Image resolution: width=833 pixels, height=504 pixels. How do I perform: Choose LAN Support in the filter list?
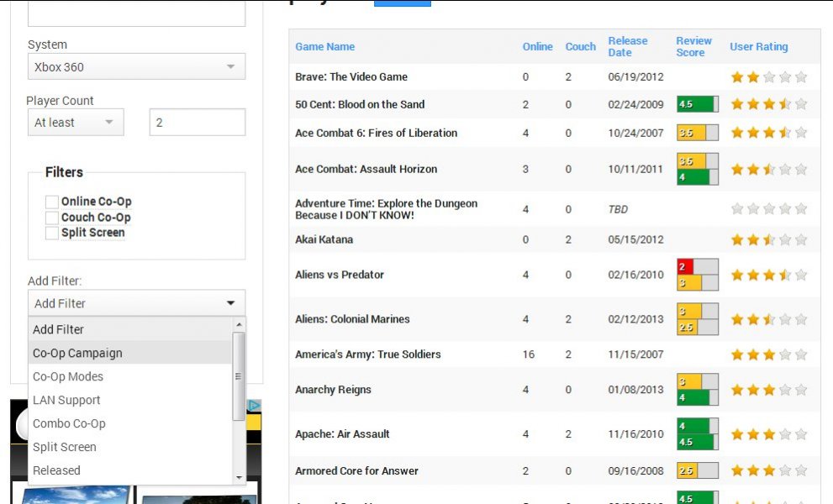[x=66, y=401]
